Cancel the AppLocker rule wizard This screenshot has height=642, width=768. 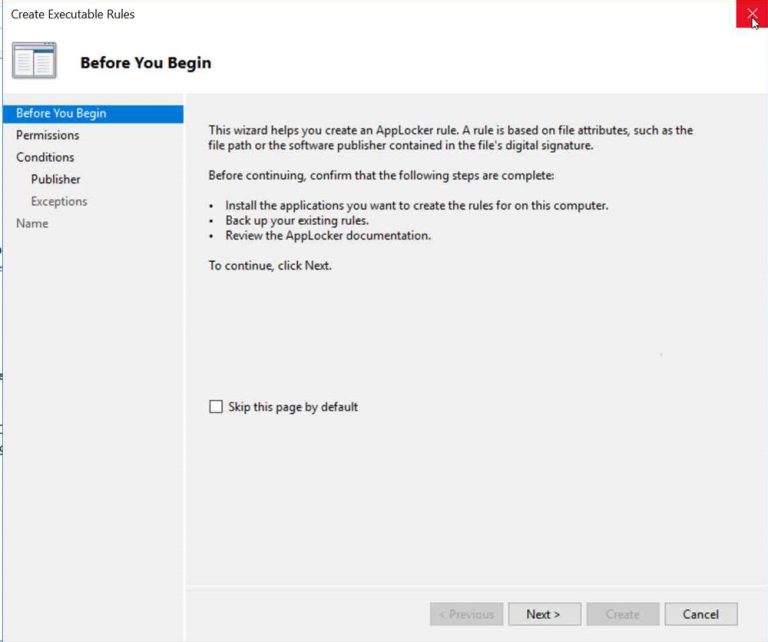[x=700, y=614]
